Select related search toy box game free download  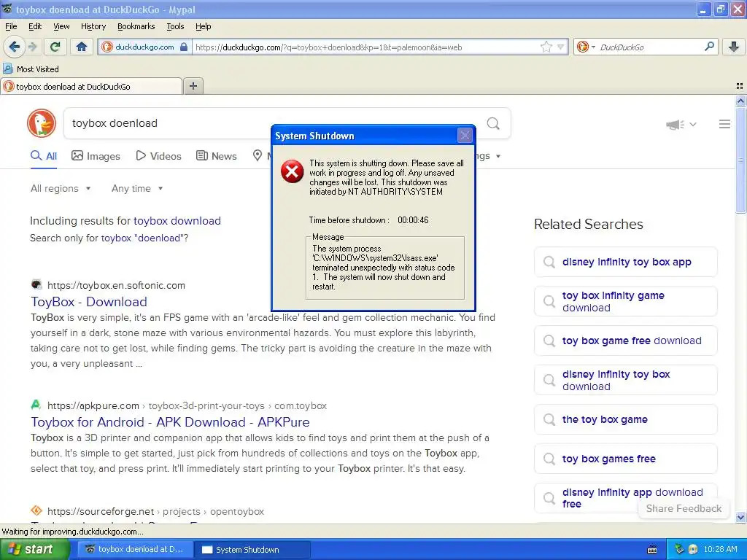(x=625, y=341)
